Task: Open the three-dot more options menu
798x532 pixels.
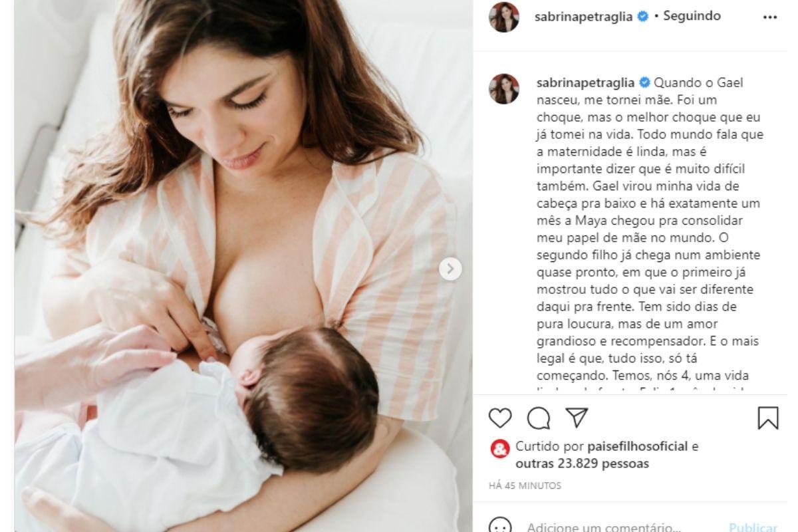Action: 770,18
